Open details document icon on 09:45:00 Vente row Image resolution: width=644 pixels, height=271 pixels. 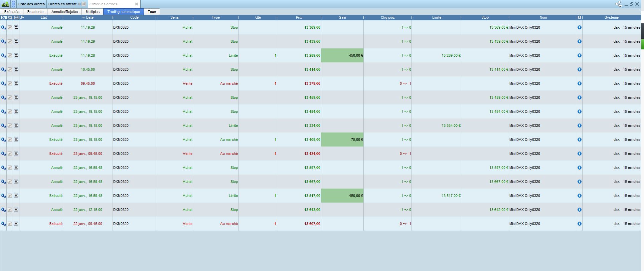pyautogui.click(x=16, y=84)
